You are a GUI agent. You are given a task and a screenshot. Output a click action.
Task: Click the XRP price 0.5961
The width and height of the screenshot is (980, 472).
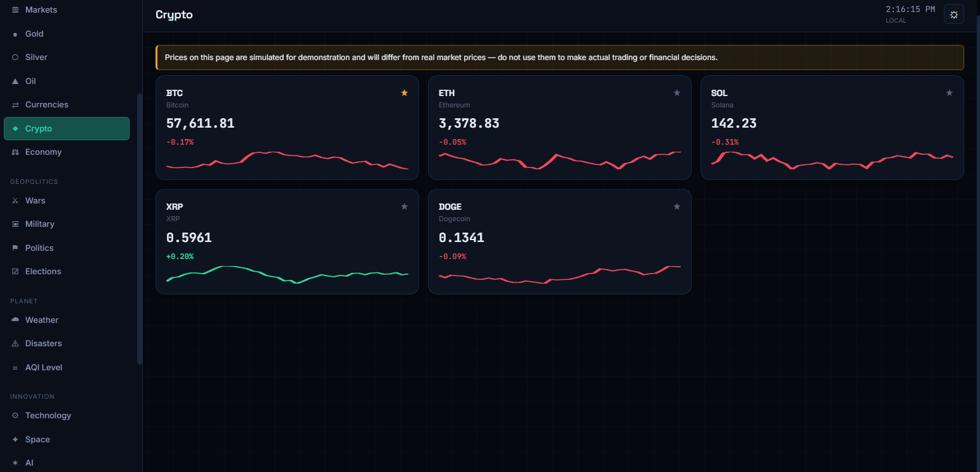click(x=189, y=238)
